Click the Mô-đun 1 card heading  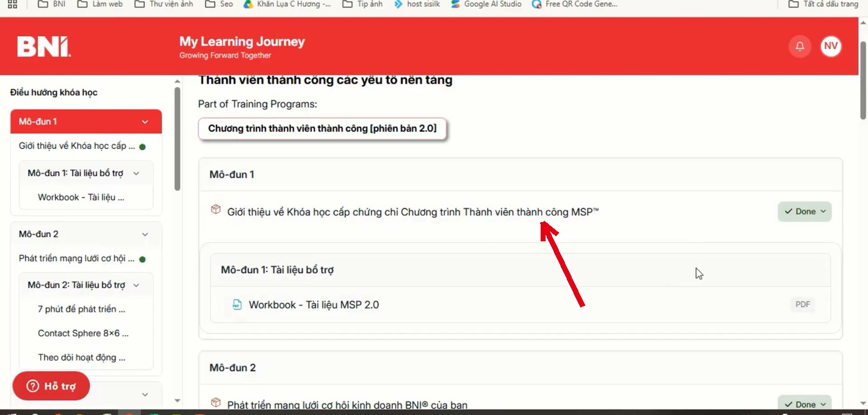click(x=232, y=174)
